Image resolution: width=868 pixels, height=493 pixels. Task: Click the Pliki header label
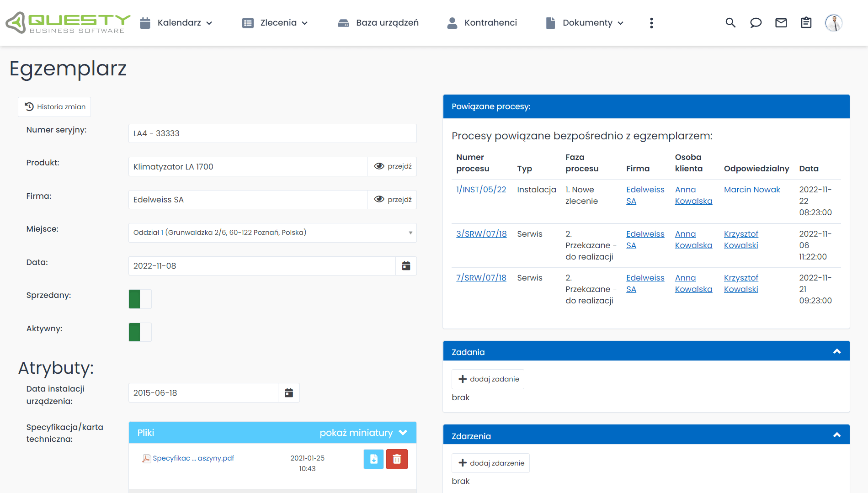(x=146, y=433)
